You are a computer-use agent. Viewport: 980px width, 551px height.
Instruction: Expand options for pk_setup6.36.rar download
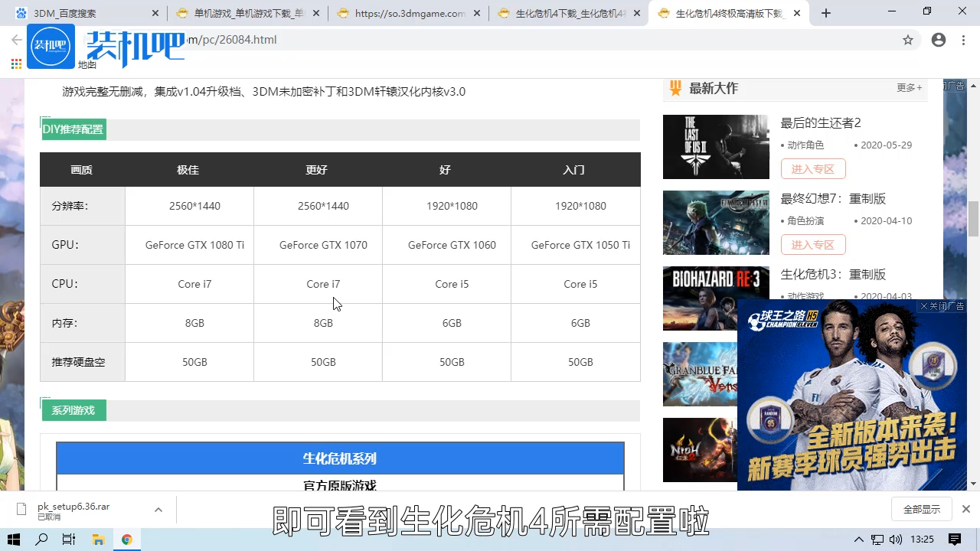(158, 509)
